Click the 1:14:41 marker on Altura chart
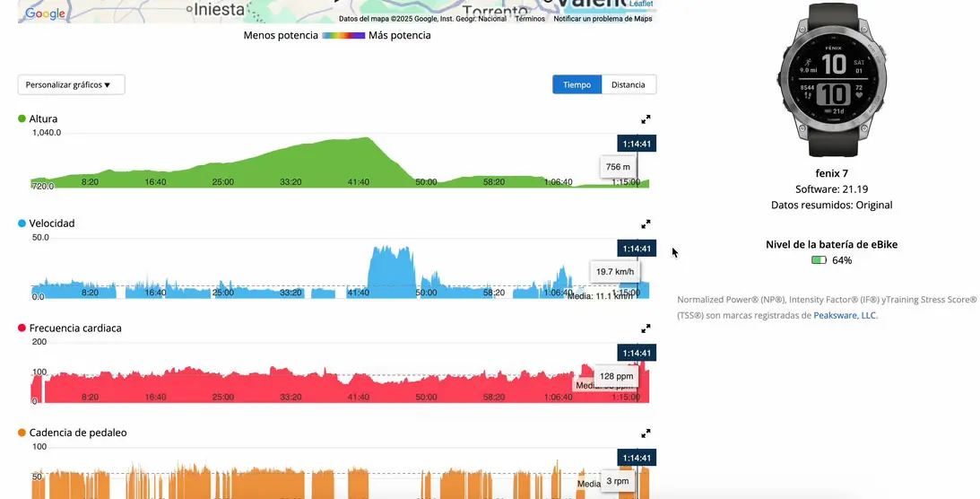Screen dimensions: 980x499 click(637, 144)
